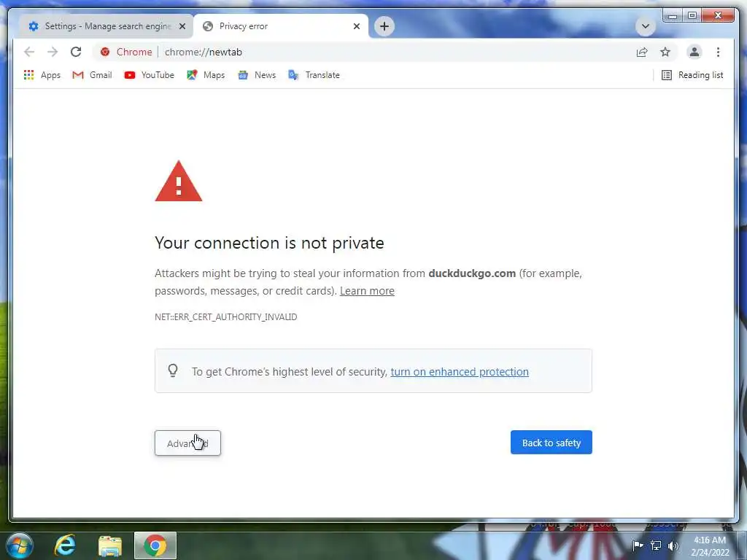Open the Gmail bookmark
The height and width of the screenshot is (560, 747).
92,75
